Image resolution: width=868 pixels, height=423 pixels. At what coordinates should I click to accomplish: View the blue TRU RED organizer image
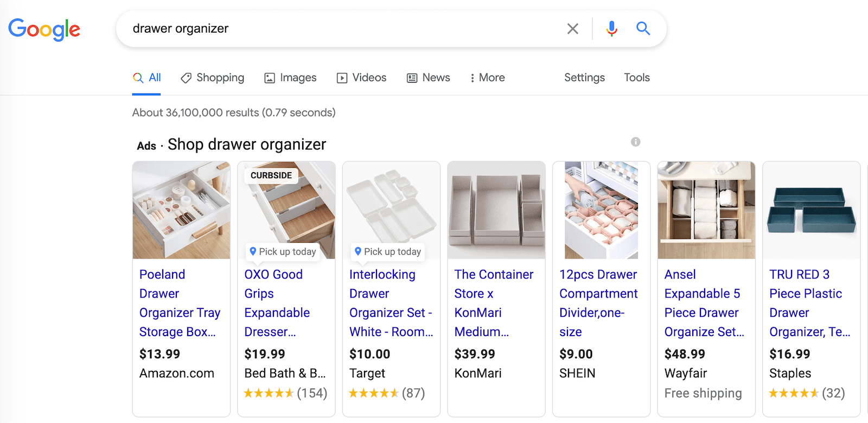click(x=811, y=210)
